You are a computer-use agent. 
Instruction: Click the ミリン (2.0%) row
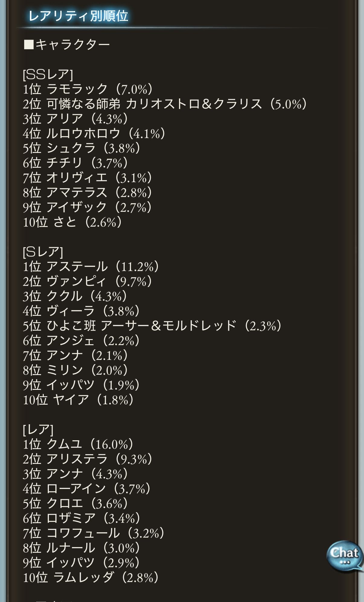[75, 370]
